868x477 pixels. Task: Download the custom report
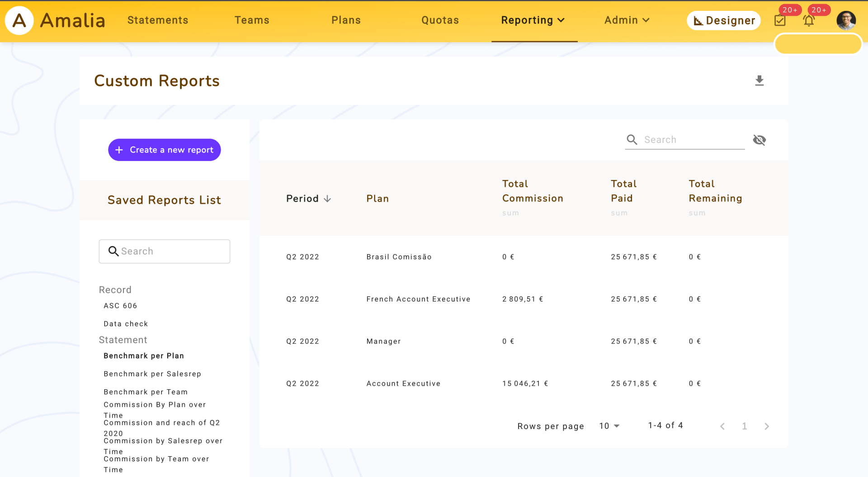759,81
